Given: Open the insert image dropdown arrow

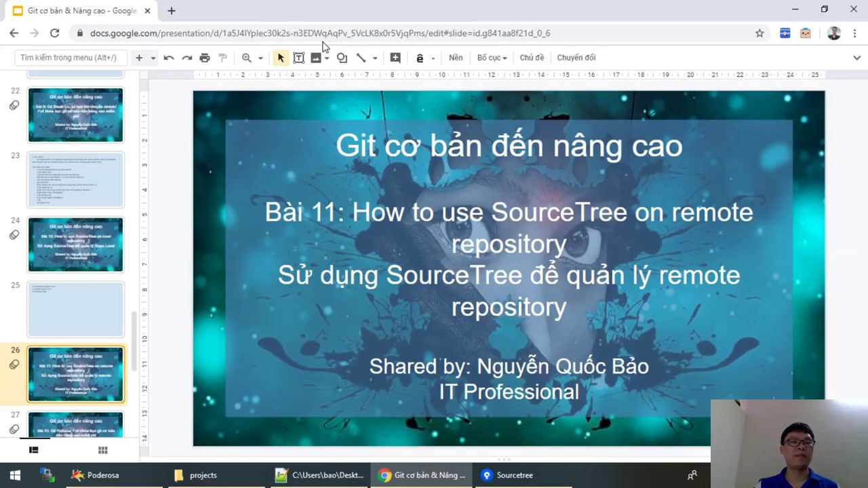Looking at the screenshot, I should pyautogui.click(x=327, y=58).
